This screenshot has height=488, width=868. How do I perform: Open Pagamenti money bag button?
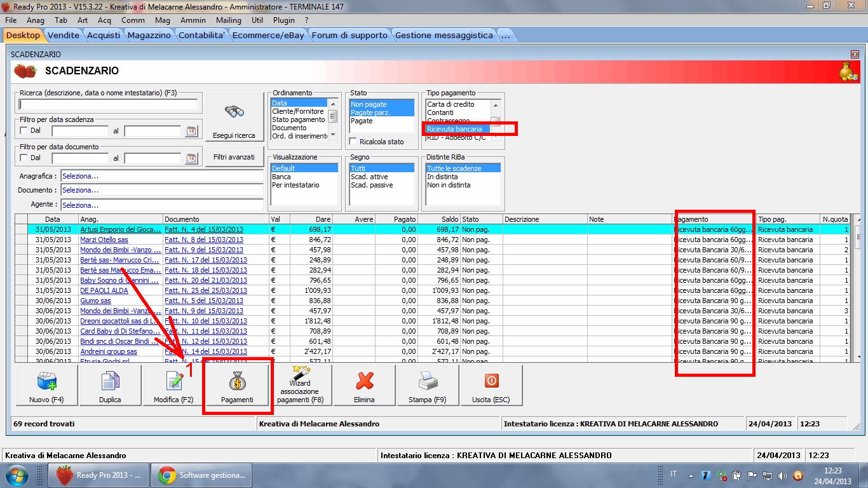point(237,386)
